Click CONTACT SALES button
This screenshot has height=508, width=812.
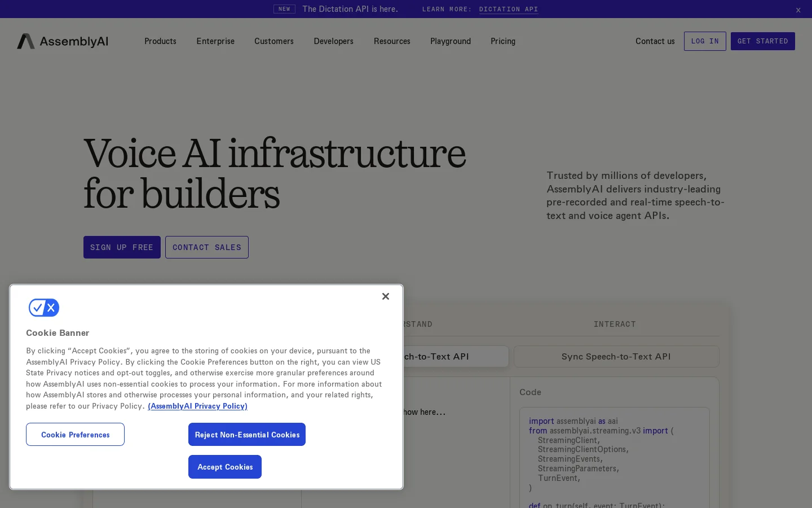pos(207,247)
